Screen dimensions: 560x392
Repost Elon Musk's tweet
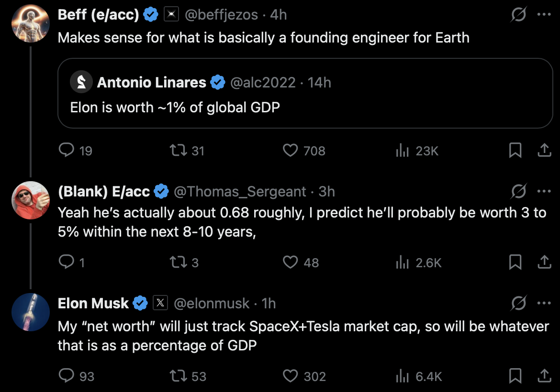coord(178,376)
